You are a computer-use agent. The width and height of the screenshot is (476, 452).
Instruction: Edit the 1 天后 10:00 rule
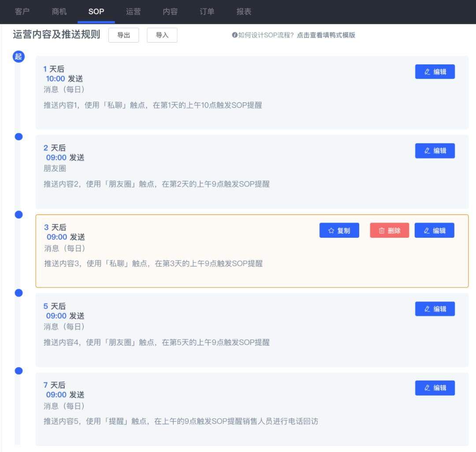click(x=435, y=72)
